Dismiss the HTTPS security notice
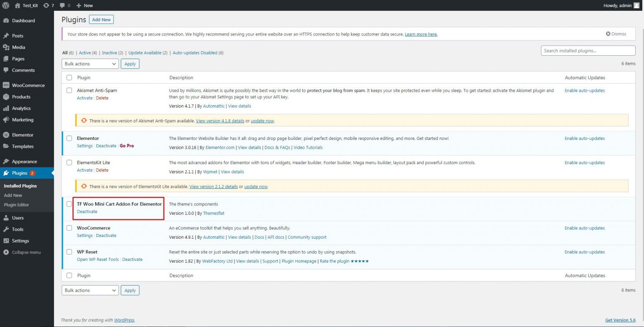The height and width of the screenshot is (327, 644). point(616,34)
